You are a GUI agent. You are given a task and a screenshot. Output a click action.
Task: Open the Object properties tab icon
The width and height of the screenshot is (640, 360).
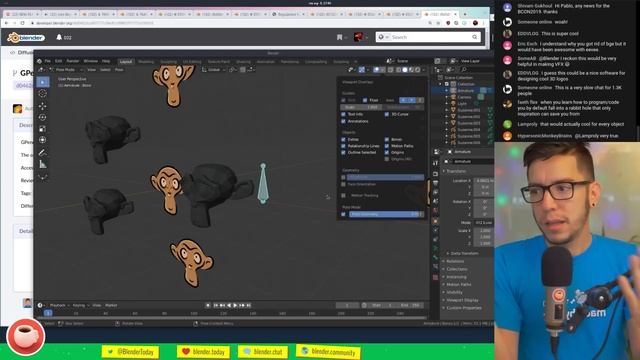tap(436, 221)
